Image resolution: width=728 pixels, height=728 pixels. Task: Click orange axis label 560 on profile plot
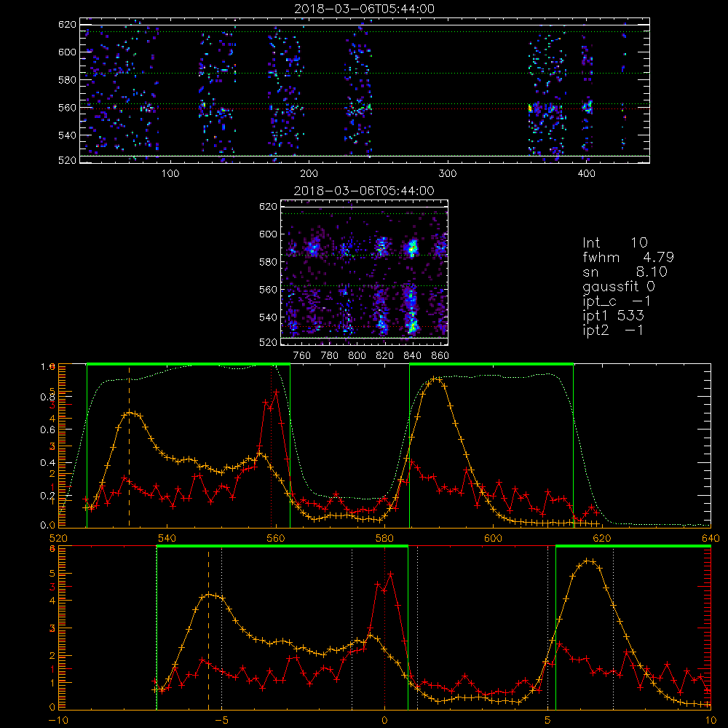tap(276, 538)
